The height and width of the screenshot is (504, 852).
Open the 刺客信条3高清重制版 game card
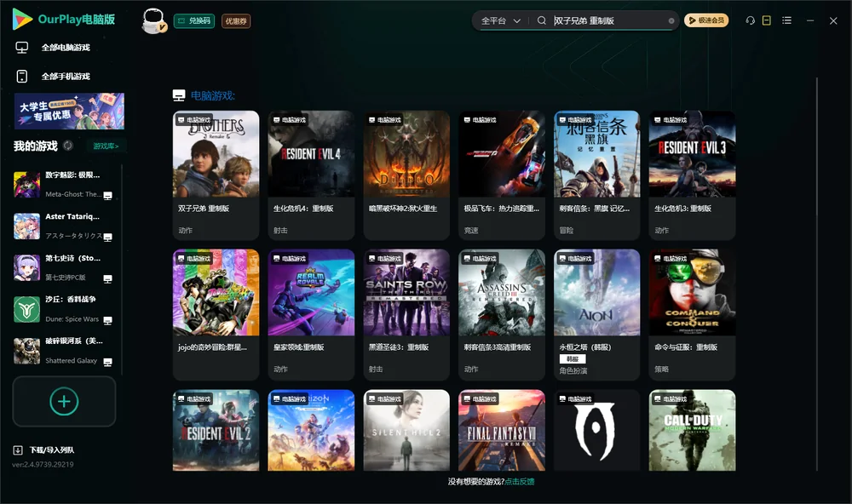502,314
